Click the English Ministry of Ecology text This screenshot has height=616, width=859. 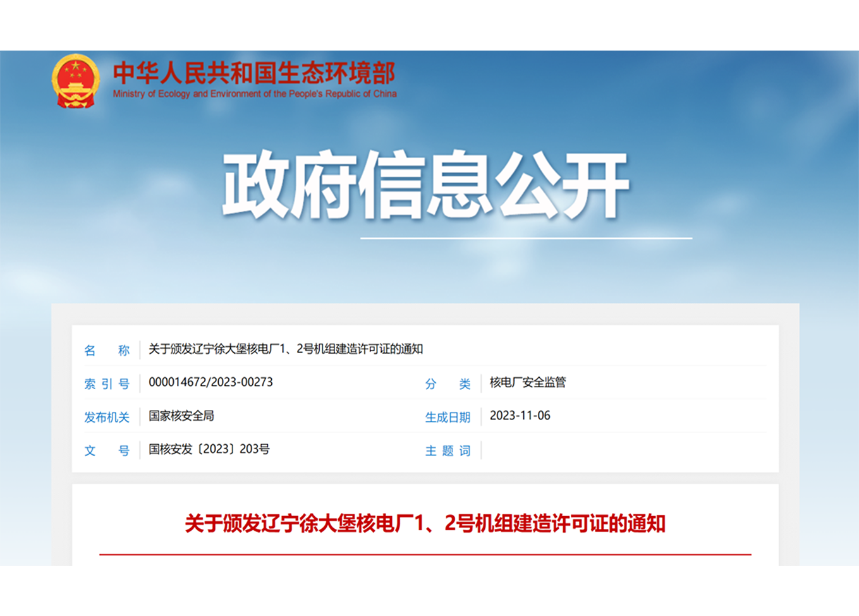pos(254,94)
